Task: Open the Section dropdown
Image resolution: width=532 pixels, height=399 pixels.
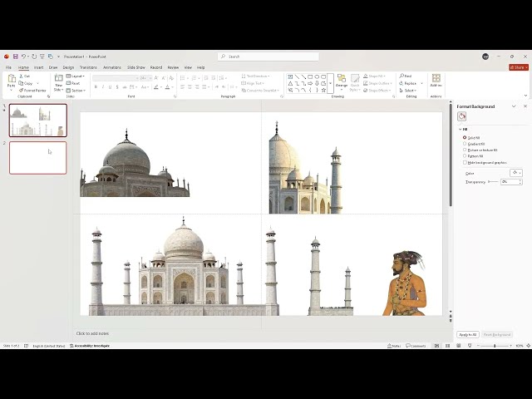Action: 76,91
